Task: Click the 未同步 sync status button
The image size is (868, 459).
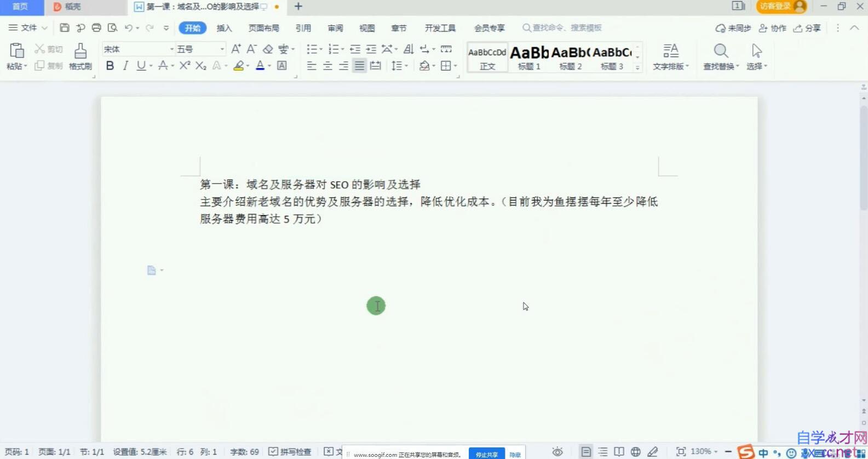Action: (x=733, y=28)
